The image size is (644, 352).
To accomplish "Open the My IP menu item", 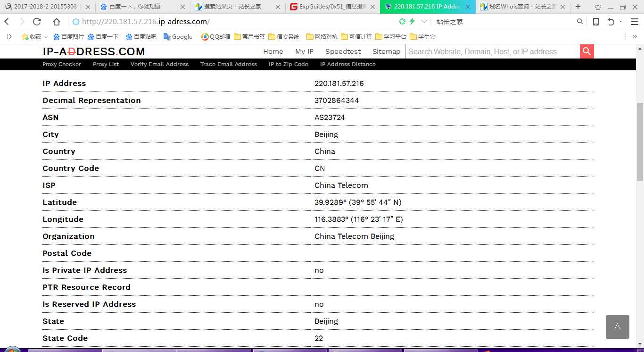I will point(304,51).
